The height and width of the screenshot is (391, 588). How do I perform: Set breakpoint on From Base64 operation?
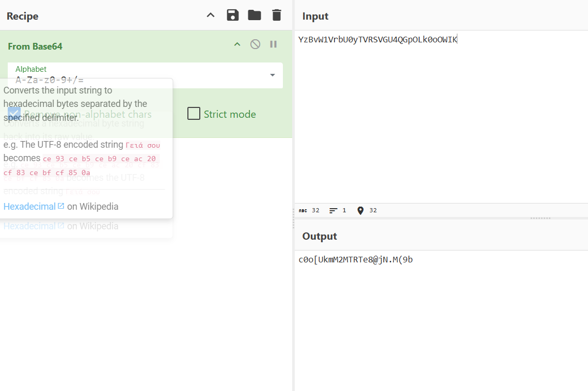tap(274, 44)
